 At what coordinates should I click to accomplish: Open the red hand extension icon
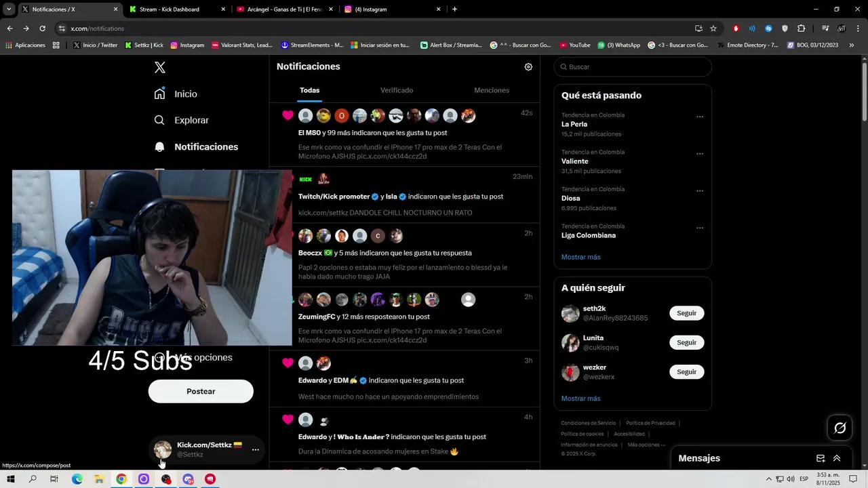pyautogui.click(x=736, y=28)
